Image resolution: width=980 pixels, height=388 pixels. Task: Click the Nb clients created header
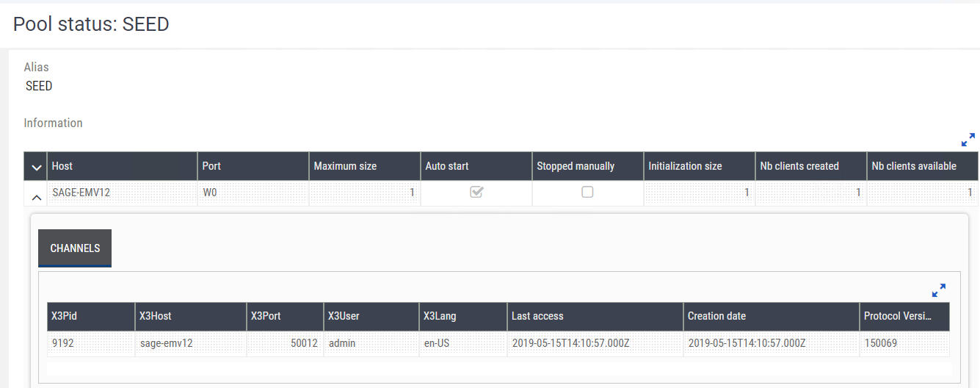point(809,166)
